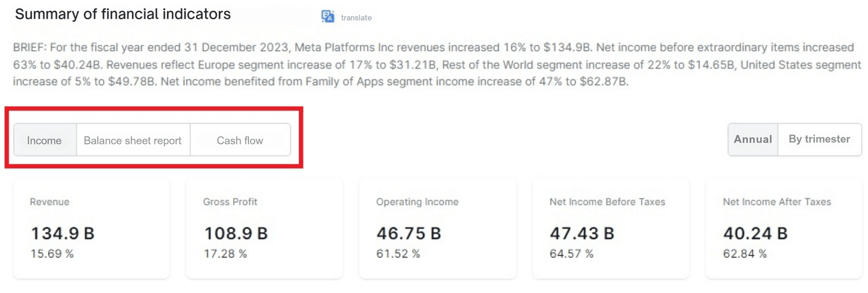Image resolution: width=868 pixels, height=293 pixels.
Task: Click the 40.24 B after-tax income value
Action: 755,233
